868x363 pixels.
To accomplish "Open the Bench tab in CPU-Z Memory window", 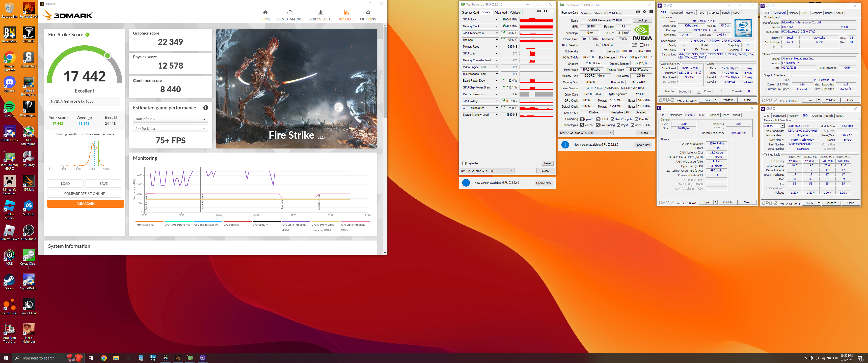I will click(725, 115).
